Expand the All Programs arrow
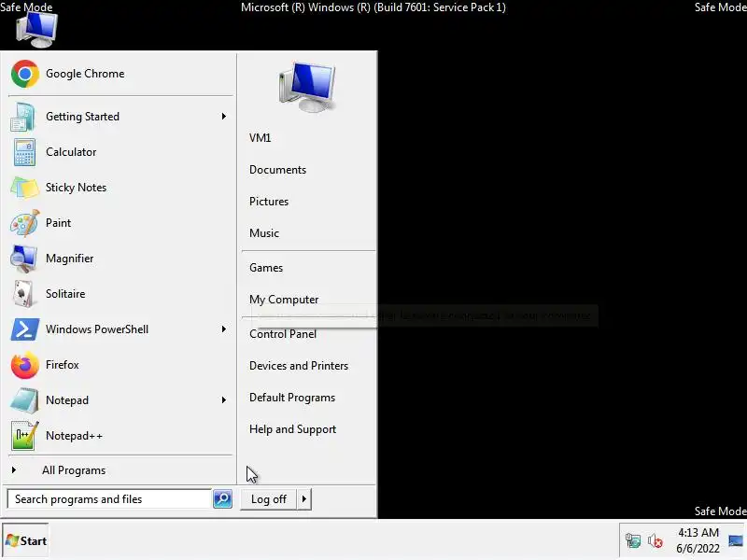 [x=14, y=470]
